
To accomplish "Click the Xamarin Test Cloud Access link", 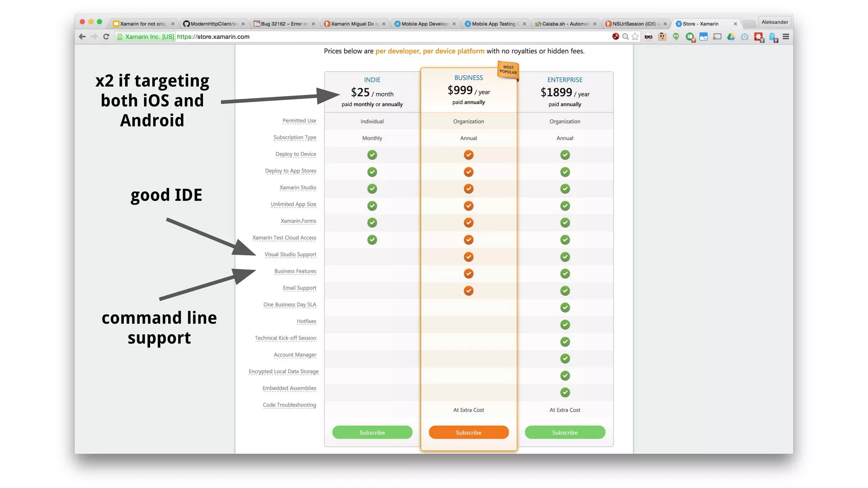I will [284, 238].
